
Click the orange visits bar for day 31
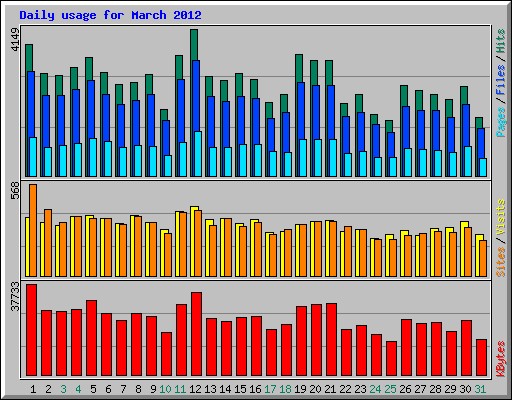click(x=483, y=258)
